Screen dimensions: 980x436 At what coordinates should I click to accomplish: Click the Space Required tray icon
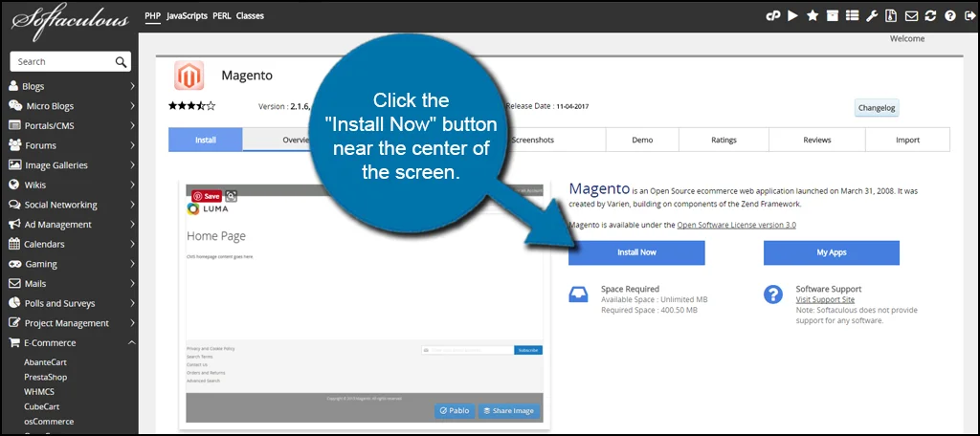point(578,294)
